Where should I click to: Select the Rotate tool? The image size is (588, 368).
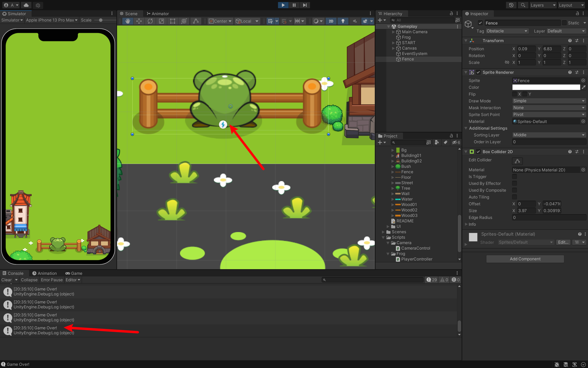(150, 21)
